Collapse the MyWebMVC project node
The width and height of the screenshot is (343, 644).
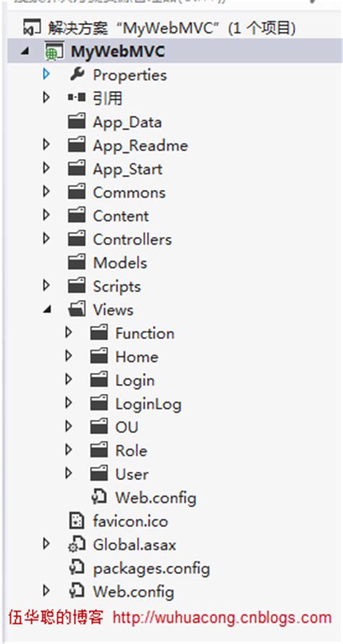pos(25,53)
